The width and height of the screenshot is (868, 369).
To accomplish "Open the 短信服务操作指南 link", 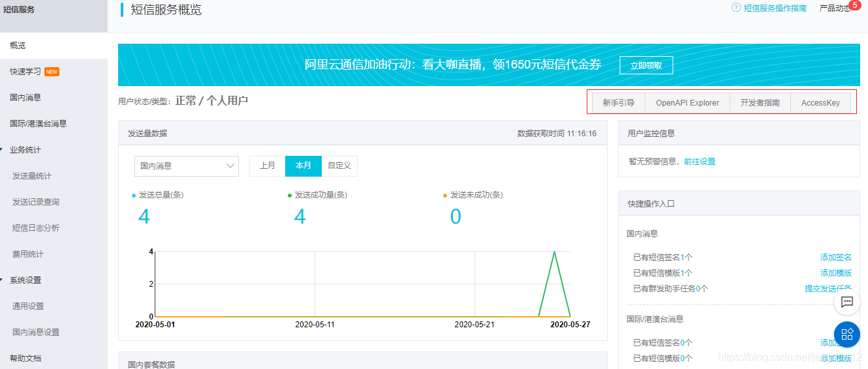I will coord(775,8).
